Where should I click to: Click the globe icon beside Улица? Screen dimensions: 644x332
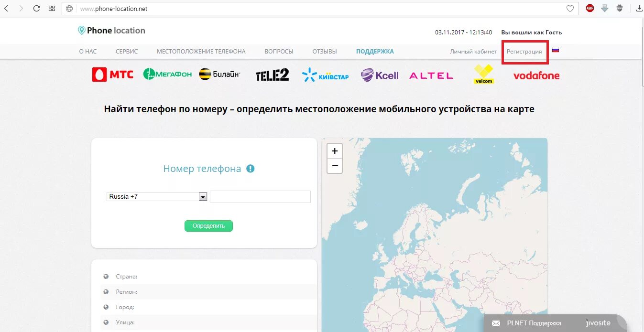[x=106, y=322]
